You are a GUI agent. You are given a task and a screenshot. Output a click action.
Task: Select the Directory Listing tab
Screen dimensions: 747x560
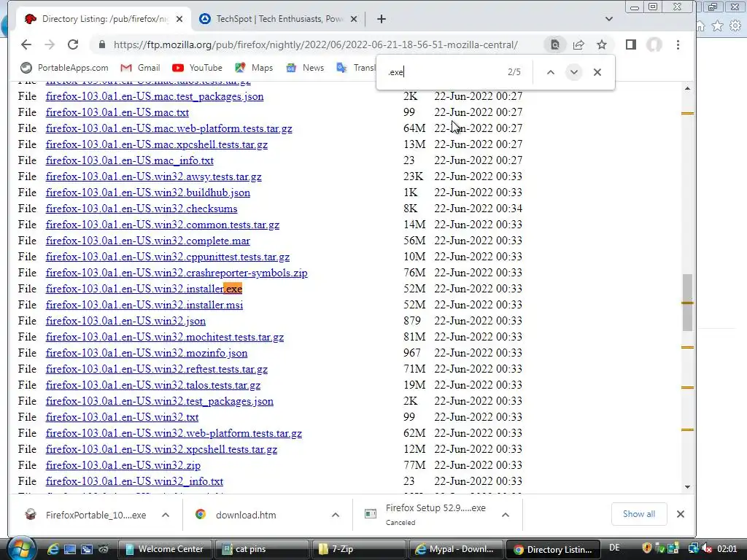click(102, 19)
